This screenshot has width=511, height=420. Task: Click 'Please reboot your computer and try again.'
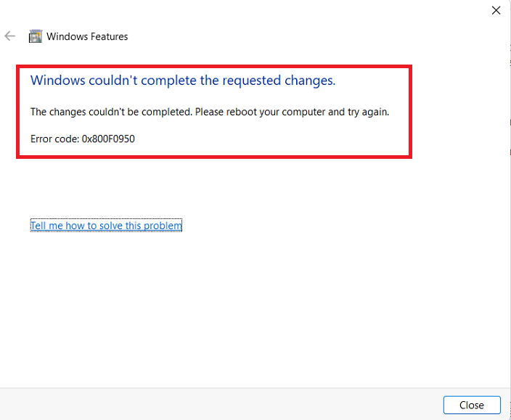click(x=292, y=112)
